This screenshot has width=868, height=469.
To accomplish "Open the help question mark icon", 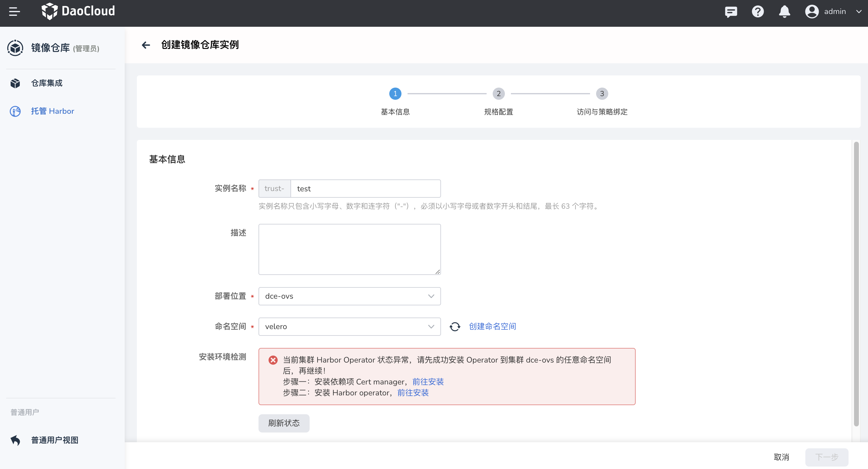I will tap(758, 12).
